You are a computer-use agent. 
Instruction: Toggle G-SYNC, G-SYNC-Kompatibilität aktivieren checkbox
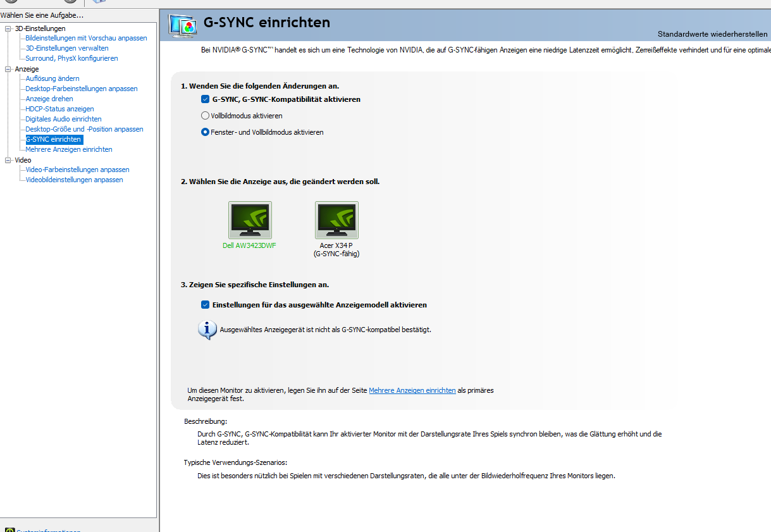click(x=205, y=99)
